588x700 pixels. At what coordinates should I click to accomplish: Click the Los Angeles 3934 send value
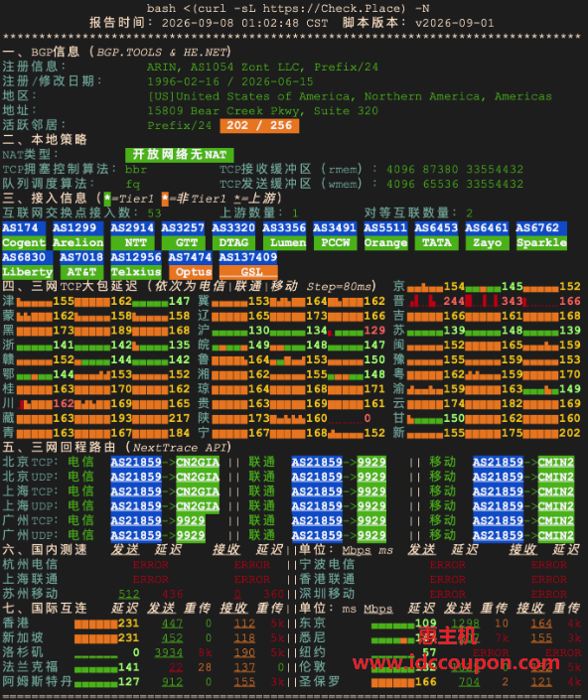[168, 652]
